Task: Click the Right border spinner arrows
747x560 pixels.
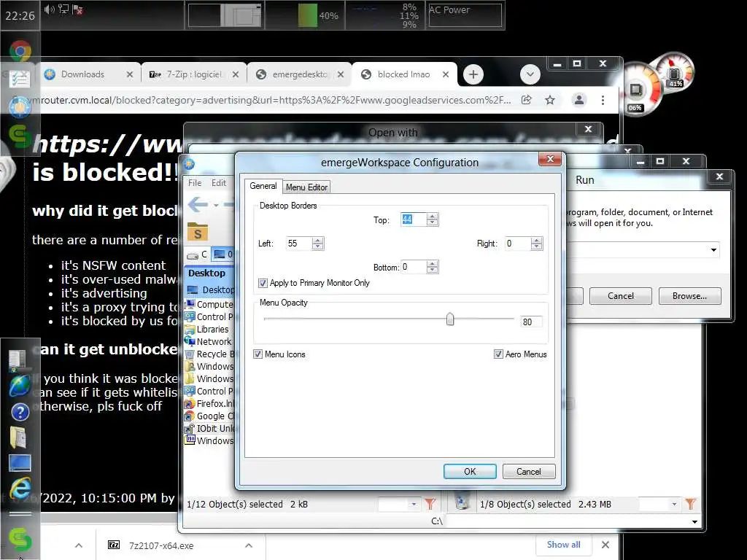Action: (536, 244)
